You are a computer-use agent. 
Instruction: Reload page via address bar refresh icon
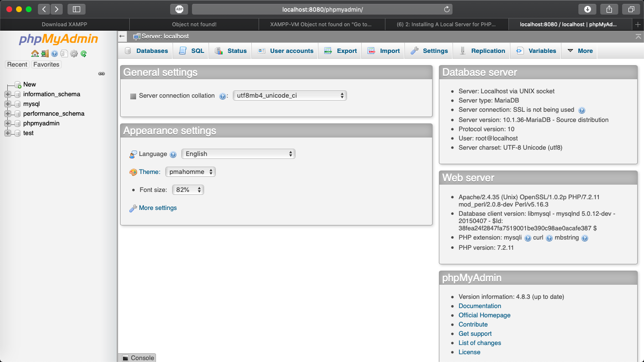[x=447, y=9]
